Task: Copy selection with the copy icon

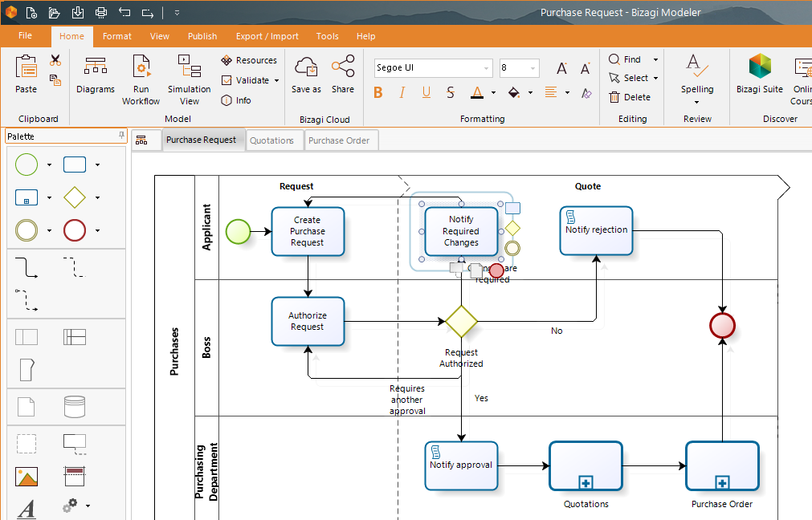Action: click(55, 80)
